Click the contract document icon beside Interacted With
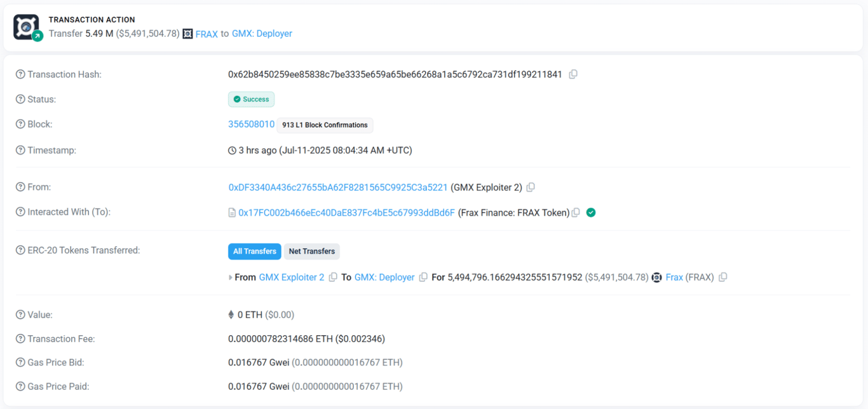The image size is (868, 409). tap(231, 212)
